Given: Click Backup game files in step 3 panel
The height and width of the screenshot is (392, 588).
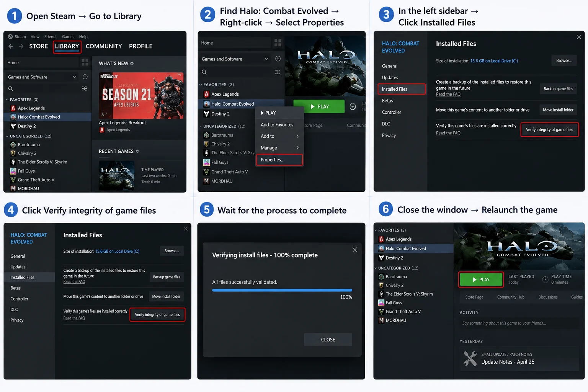Looking at the screenshot, I should [559, 89].
